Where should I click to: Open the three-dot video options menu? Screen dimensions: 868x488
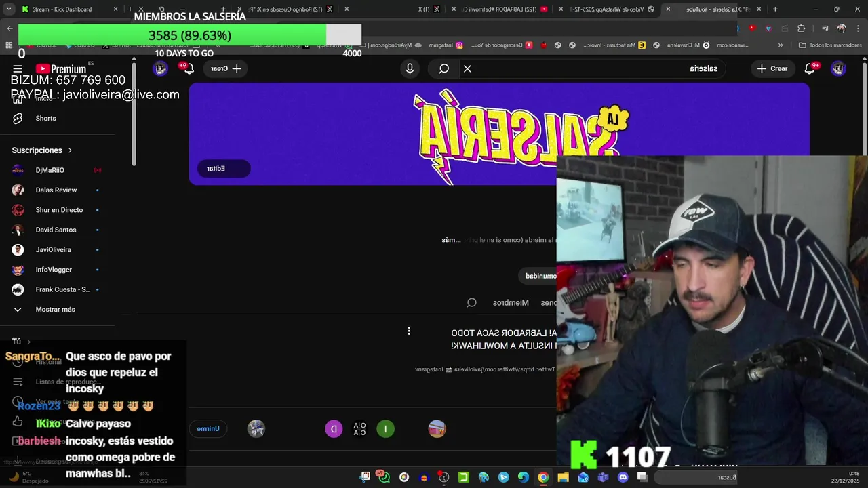click(409, 331)
